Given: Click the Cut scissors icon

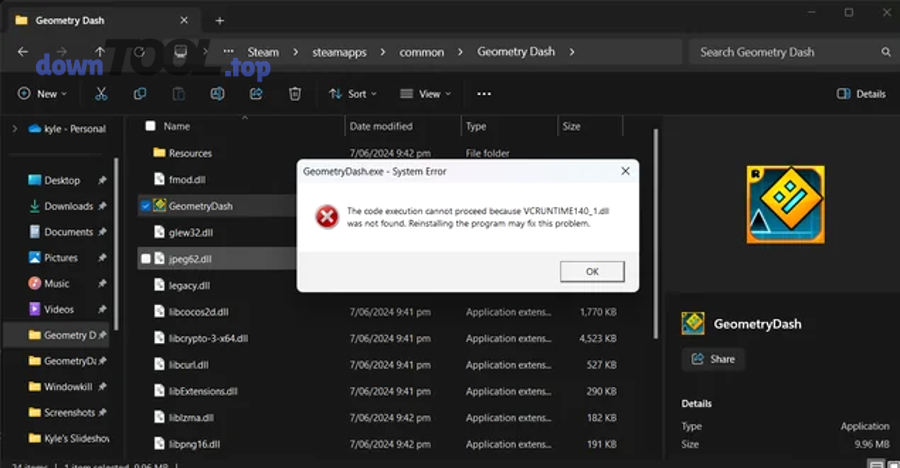Looking at the screenshot, I should (x=101, y=94).
